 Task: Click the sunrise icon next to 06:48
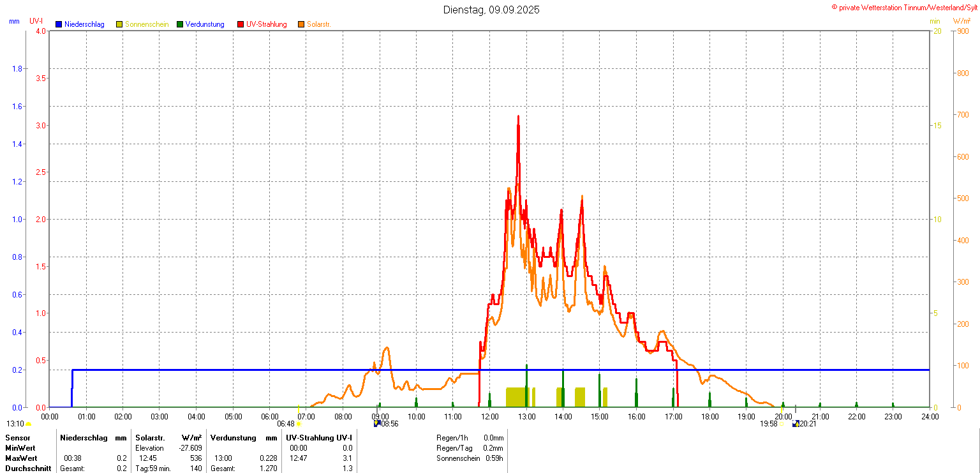pos(299,424)
